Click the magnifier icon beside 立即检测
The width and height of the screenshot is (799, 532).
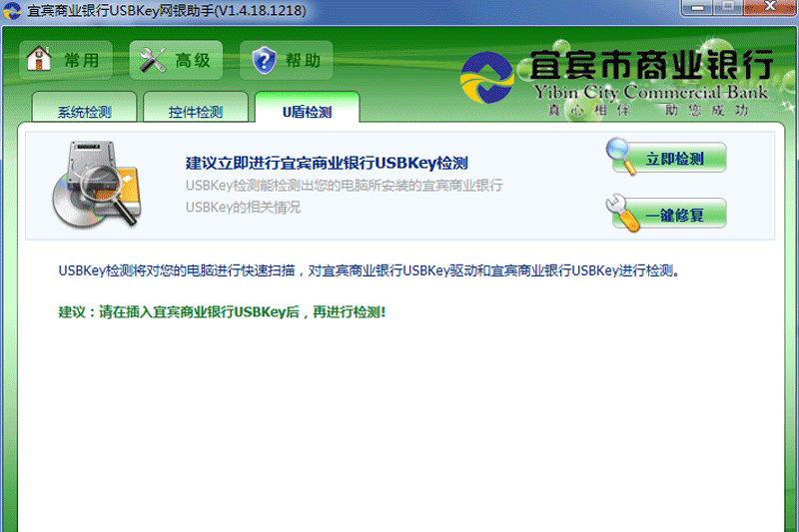(x=620, y=157)
